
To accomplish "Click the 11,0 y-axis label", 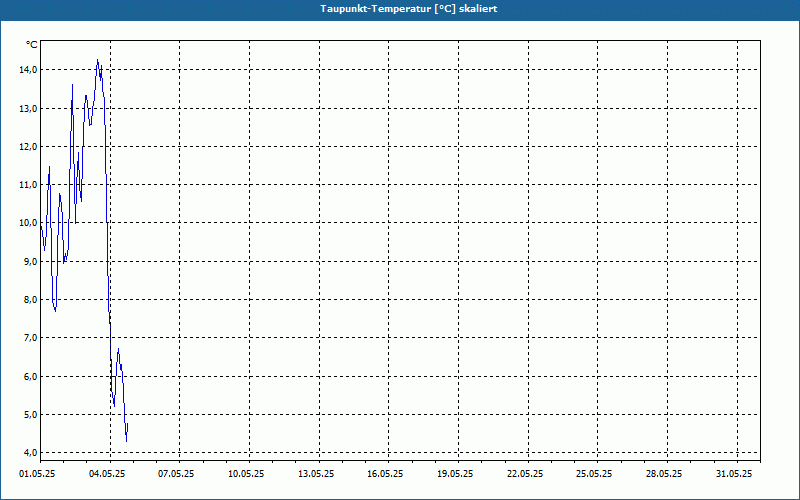I will click(29, 185).
